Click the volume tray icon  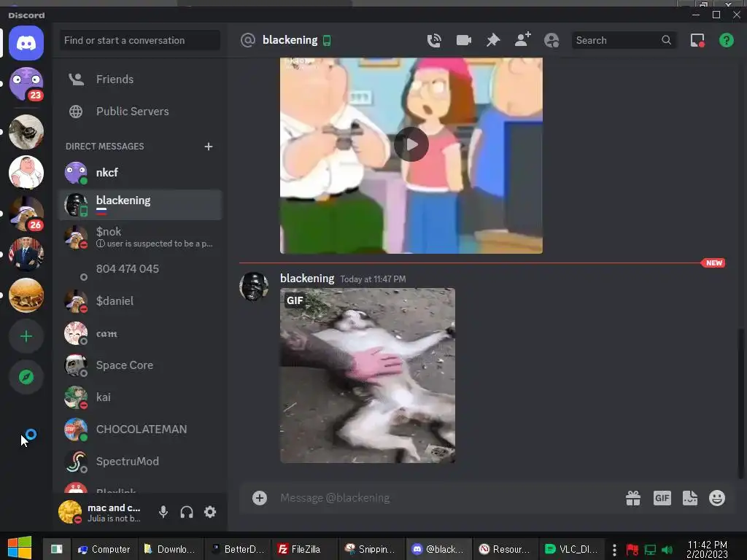pos(667,550)
